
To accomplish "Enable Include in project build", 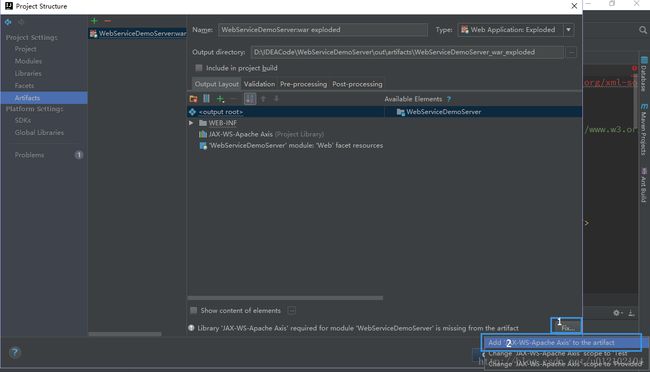I will click(199, 68).
